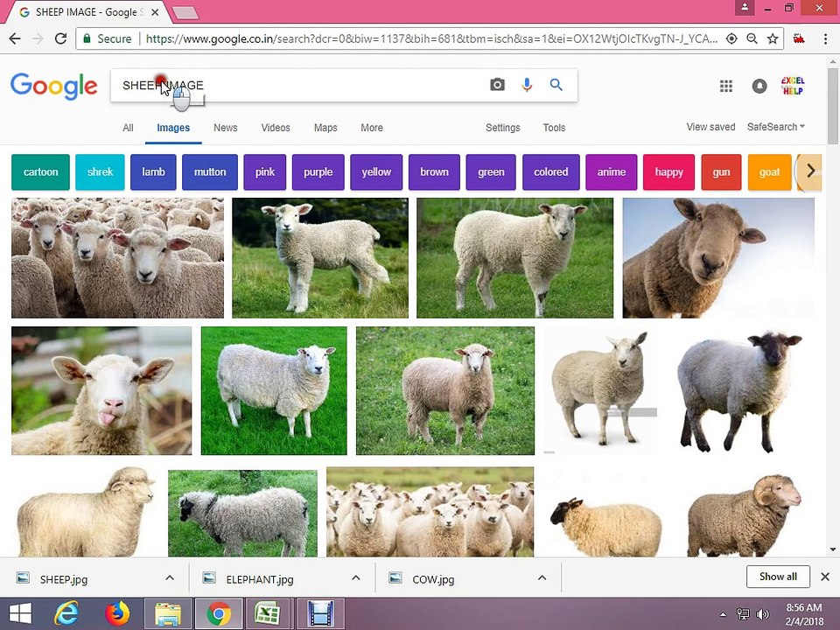Viewport: 840px width, 630px height.
Task: Click the network tray icon
Action: [743, 614]
